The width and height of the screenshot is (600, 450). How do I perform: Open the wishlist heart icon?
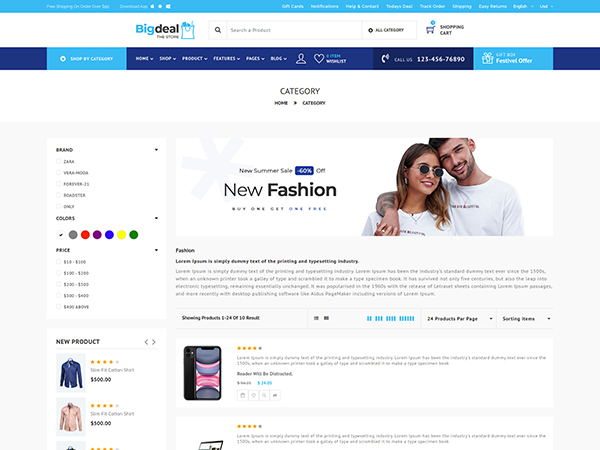point(319,59)
